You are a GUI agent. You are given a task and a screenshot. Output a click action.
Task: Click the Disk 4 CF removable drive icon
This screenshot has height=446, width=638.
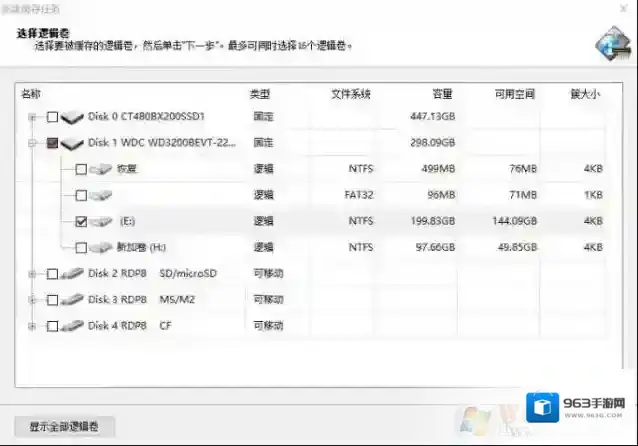72,325
